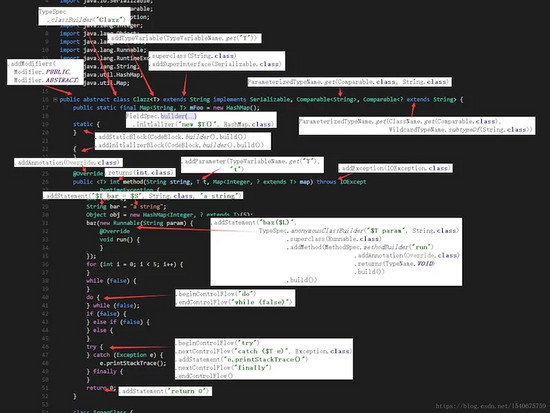
Task: Click the classBuilder("Clazz") annotation box
Action: (x=84, y=16)
